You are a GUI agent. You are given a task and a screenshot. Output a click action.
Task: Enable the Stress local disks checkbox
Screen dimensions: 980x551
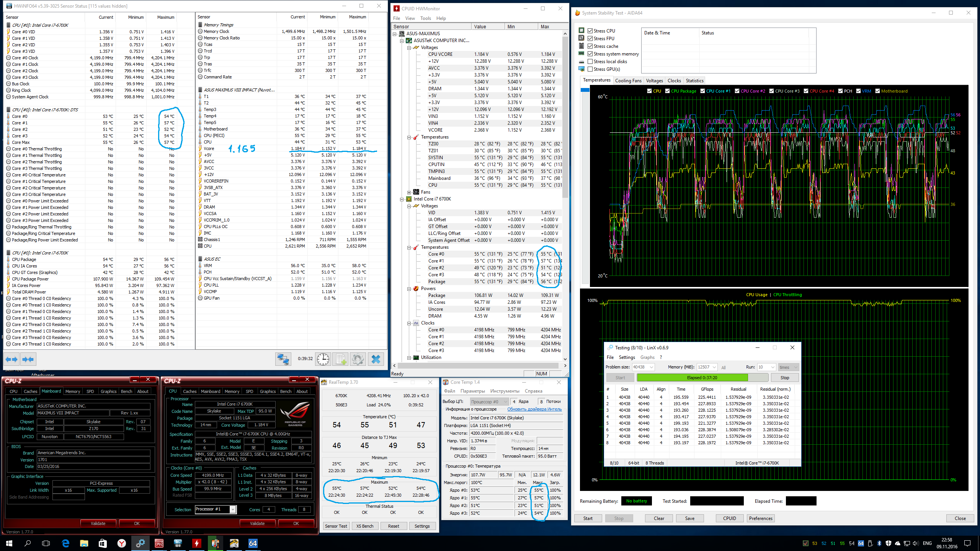point(590,62)
